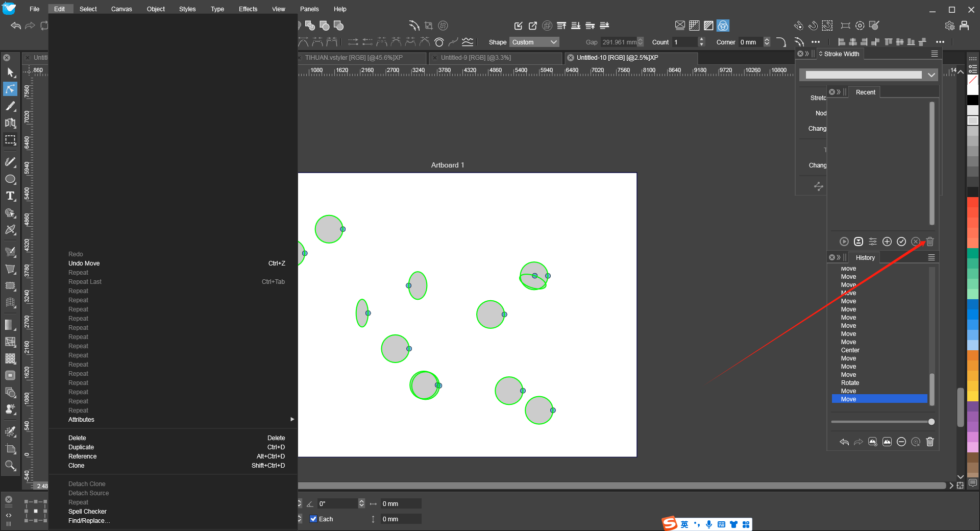Switch to the Untitled-9 document tab
This screenshot has height=531, width=980.
476,58
